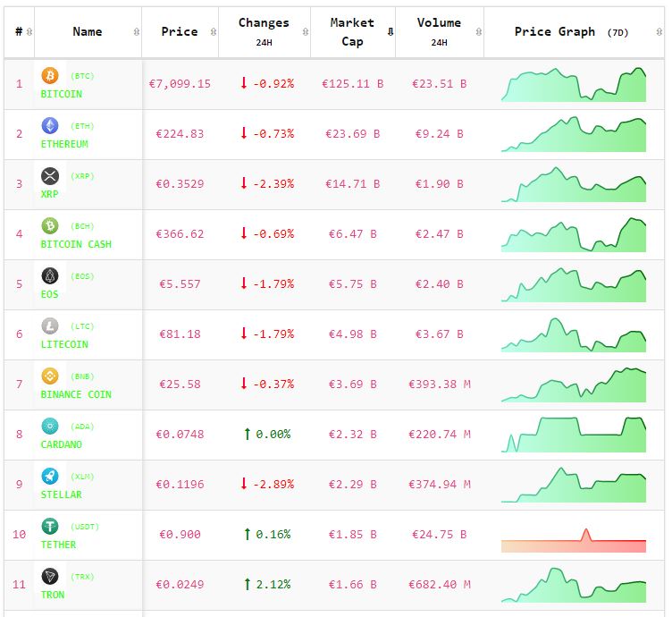Click the Litecoin logo icon

pos(50,326)
